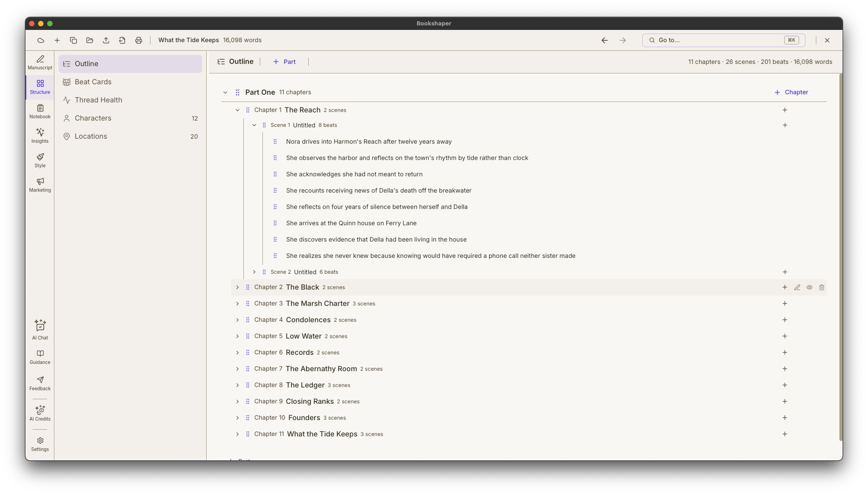Click the + Chapter button
868x494 pixels.
(x=791, y=92)
